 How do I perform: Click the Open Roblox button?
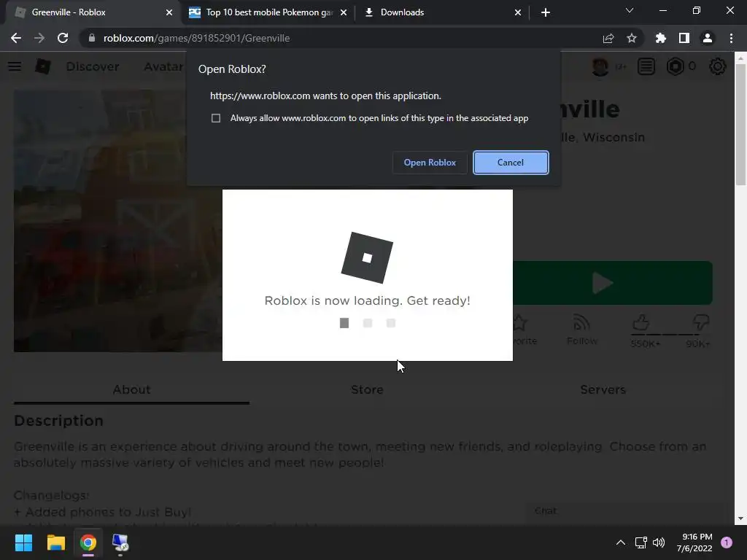coord(430,163)
